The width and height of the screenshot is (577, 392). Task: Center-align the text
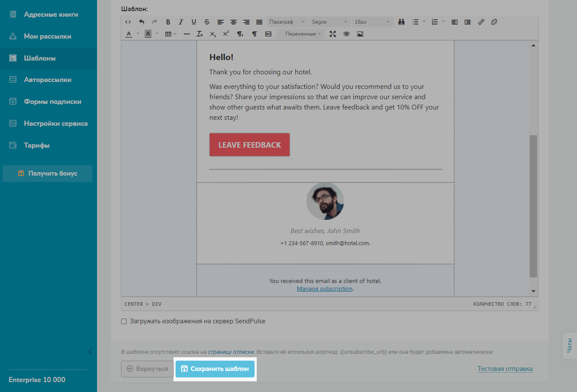234,22
